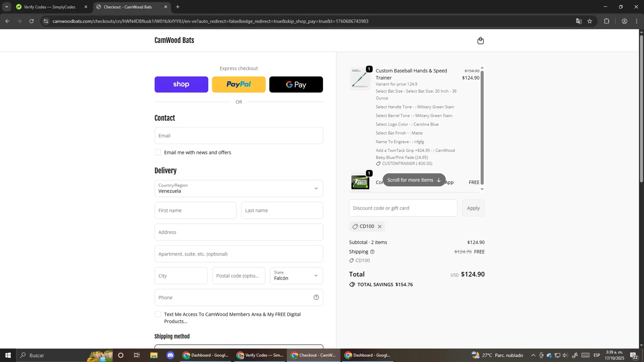Open the Chrome profile icon
The height and width of the screenshot is (362, 644).
point(624,21)
